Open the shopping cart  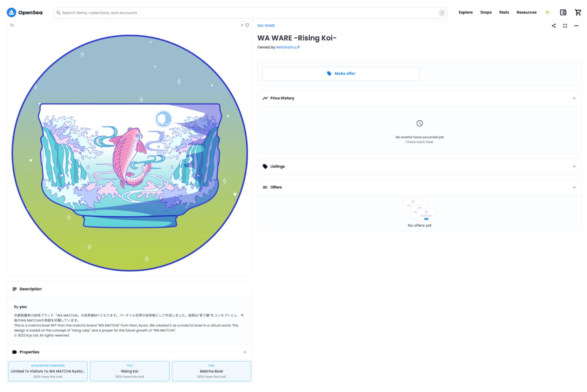point(578,12)
